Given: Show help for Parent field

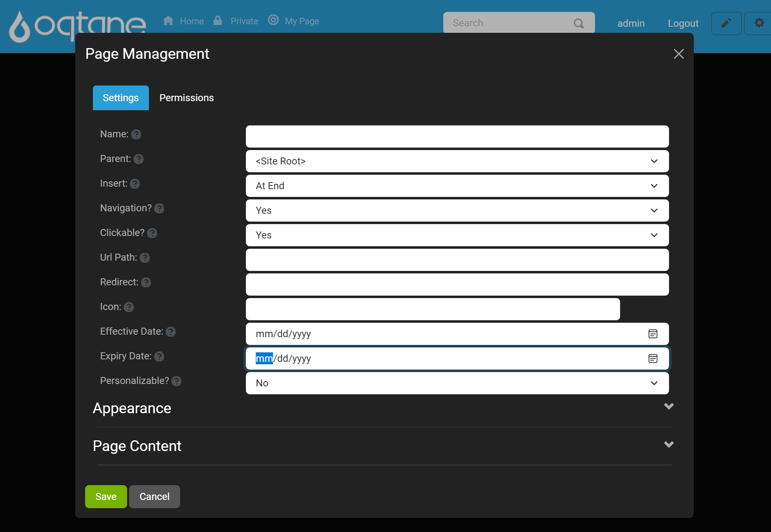Looking at the screenshot, I should [x=139, y=159].
